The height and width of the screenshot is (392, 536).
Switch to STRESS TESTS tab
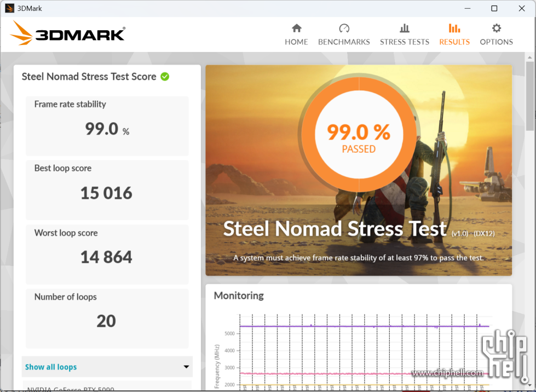[405, 34]
